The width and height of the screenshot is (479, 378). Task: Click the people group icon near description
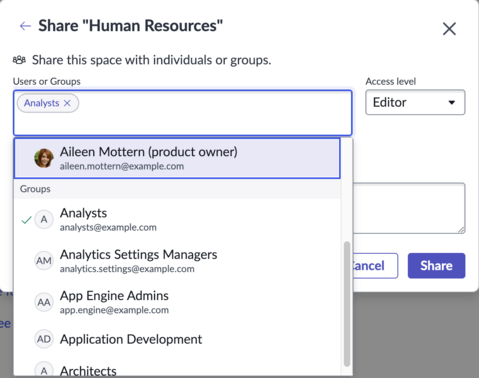coord(19,60)
